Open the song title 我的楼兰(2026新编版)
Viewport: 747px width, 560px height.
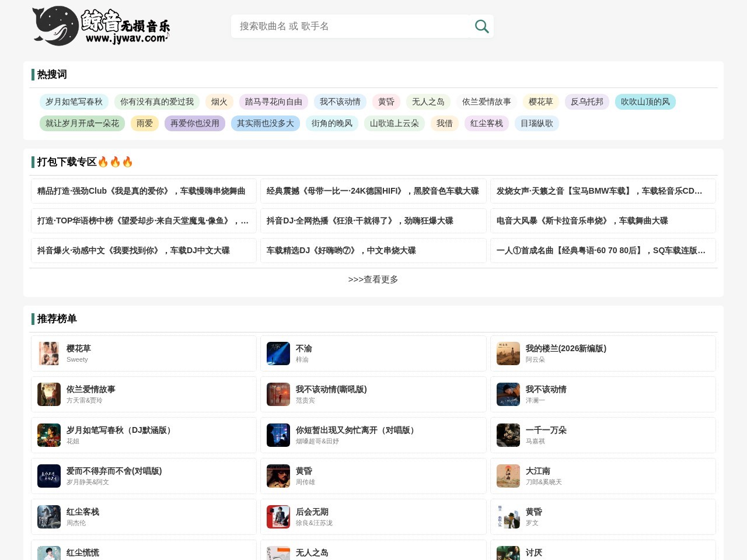coord(566,348)
